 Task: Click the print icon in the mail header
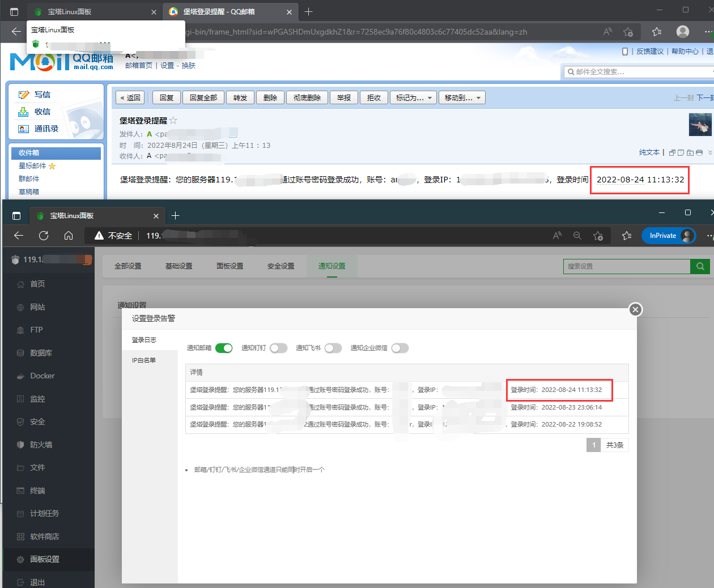(699, 152)
